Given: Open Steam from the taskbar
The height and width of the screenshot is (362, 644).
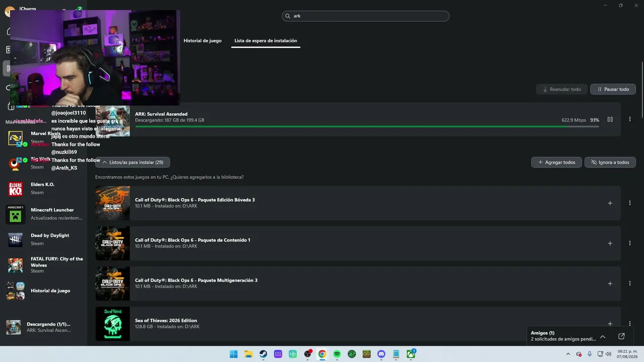Looking at the screenshot, I should pos(263,354).
